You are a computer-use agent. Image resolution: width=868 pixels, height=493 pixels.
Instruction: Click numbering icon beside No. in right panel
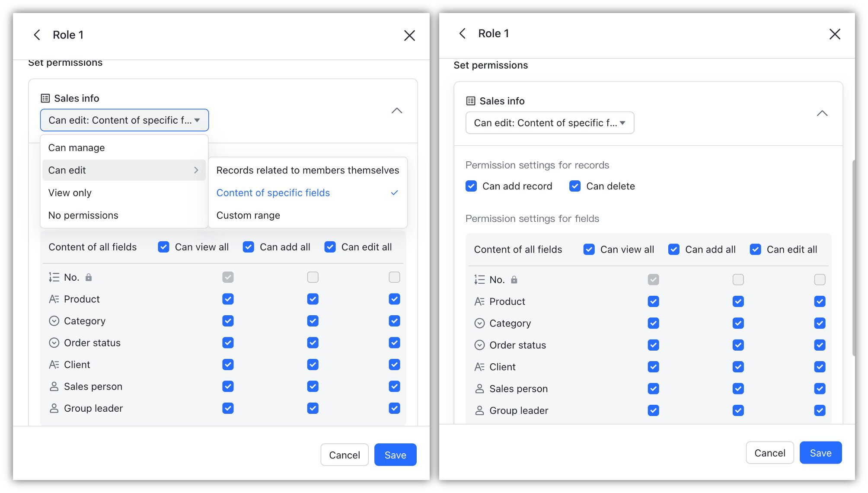click(x=479, y=280)
